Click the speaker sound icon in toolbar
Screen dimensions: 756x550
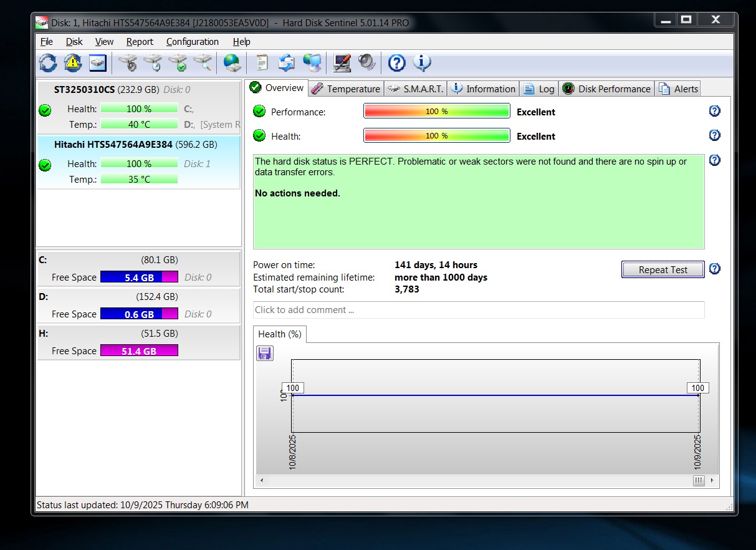366,62
